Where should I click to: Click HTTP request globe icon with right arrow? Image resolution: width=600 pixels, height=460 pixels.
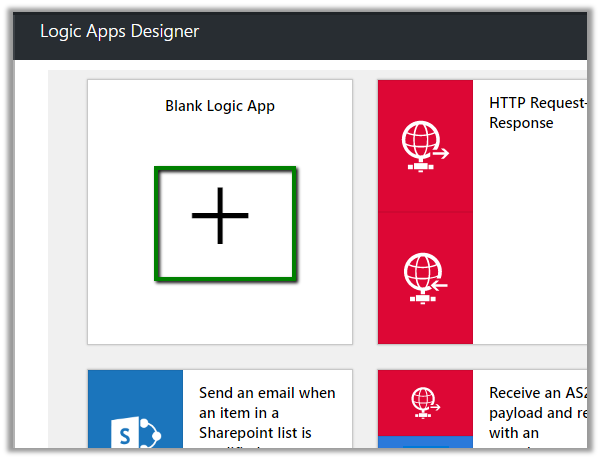(x=425, y=146)
